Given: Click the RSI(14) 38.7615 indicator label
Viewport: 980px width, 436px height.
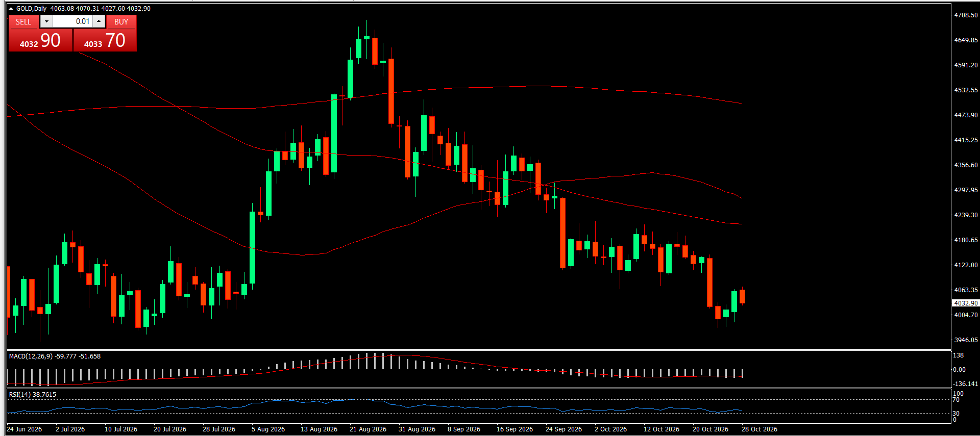Looking at the screenshot, I should coord(33,395).
